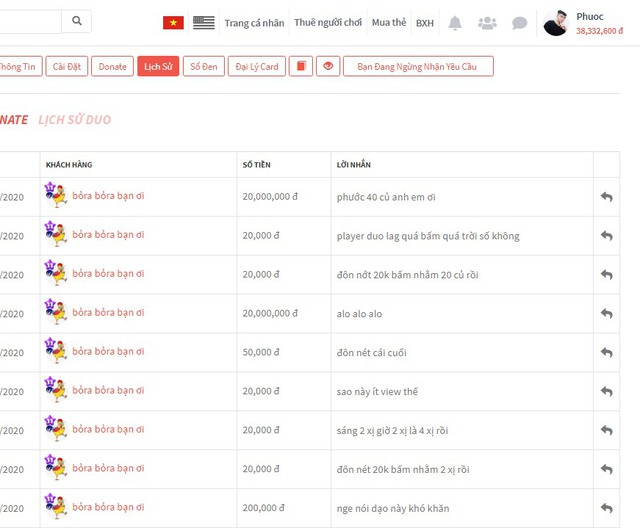Go to 'Thuê người chơi' page

pyautogui.click(x=327, y=23)
